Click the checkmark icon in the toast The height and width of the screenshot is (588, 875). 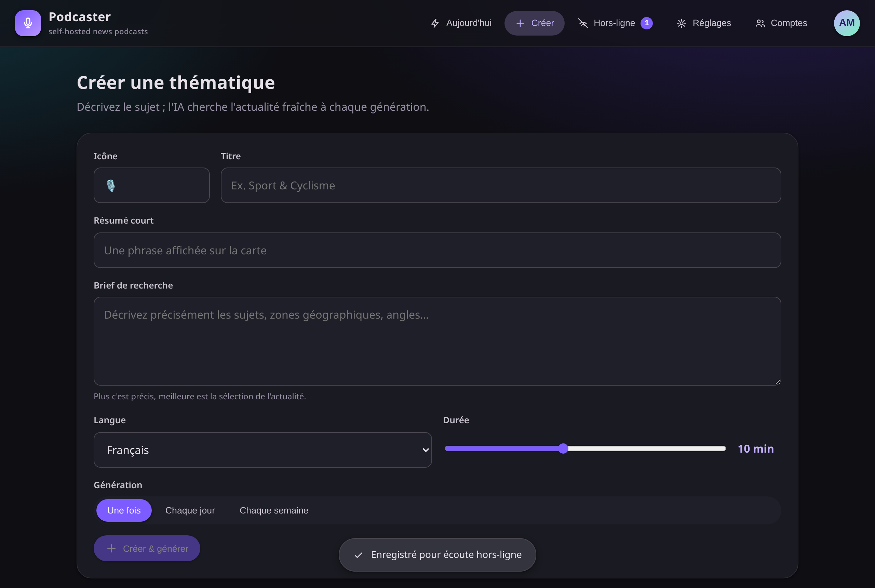tap(359, 555)
